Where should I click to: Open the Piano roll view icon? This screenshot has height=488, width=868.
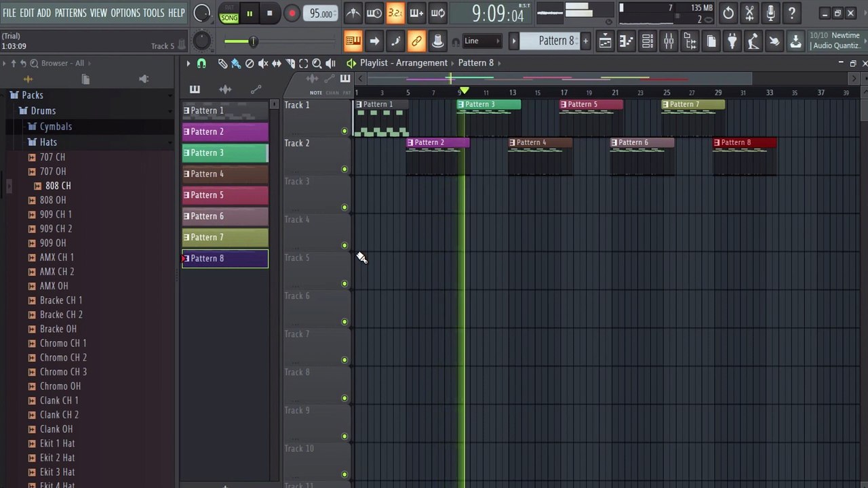coord(626,41)
